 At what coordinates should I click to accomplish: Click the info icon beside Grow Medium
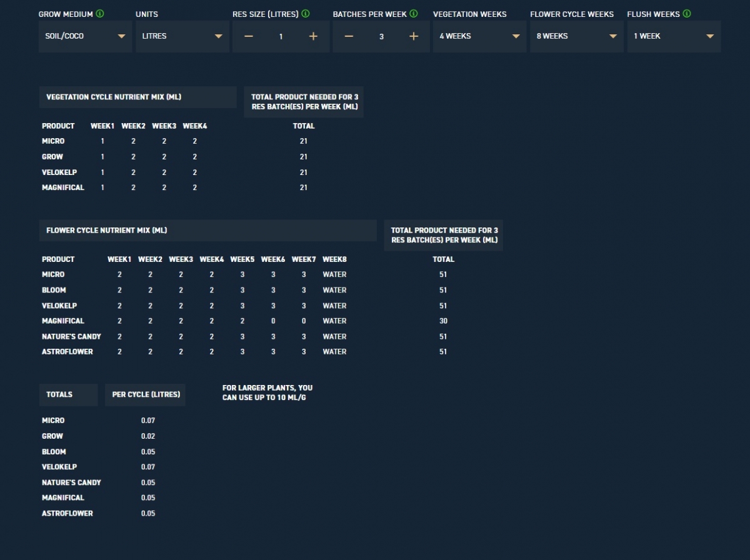(101, 14)
